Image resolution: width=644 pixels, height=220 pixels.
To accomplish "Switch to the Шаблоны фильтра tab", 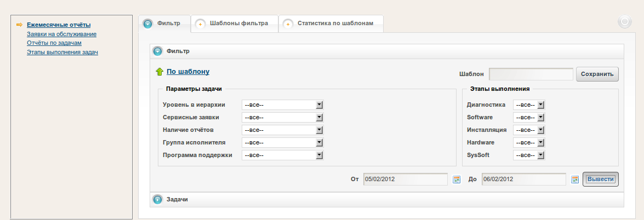I will coord(234,24).
